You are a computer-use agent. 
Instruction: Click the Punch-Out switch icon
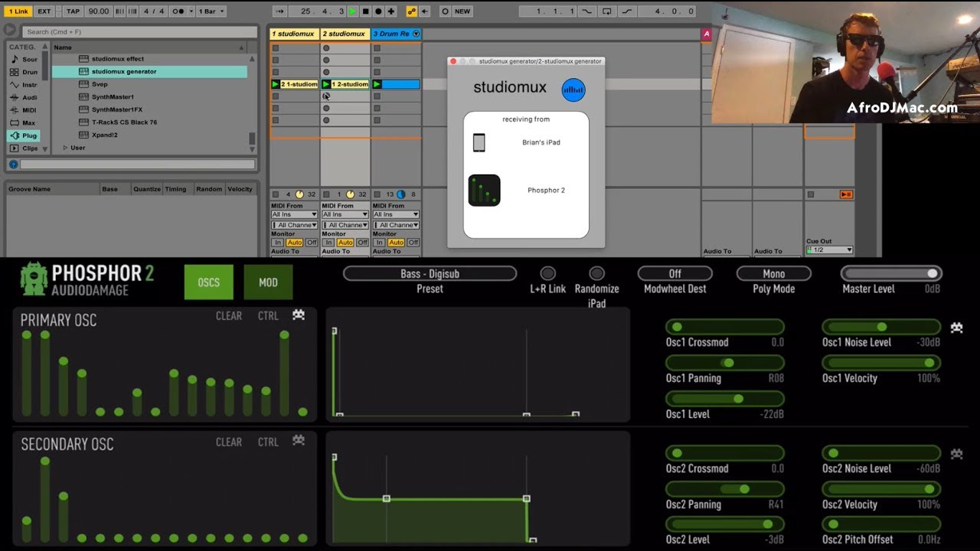point(626,11)
